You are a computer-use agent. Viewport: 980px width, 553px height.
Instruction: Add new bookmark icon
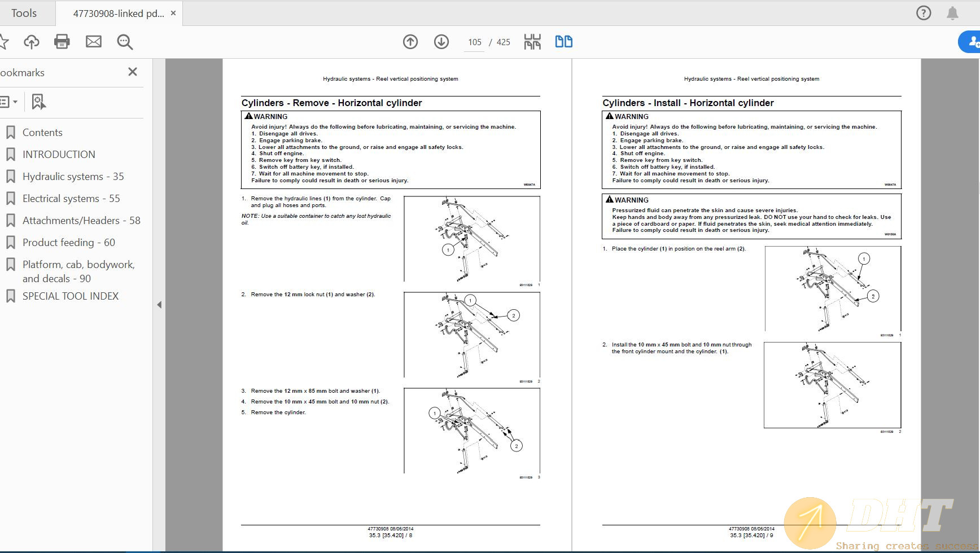click(38, 102)
